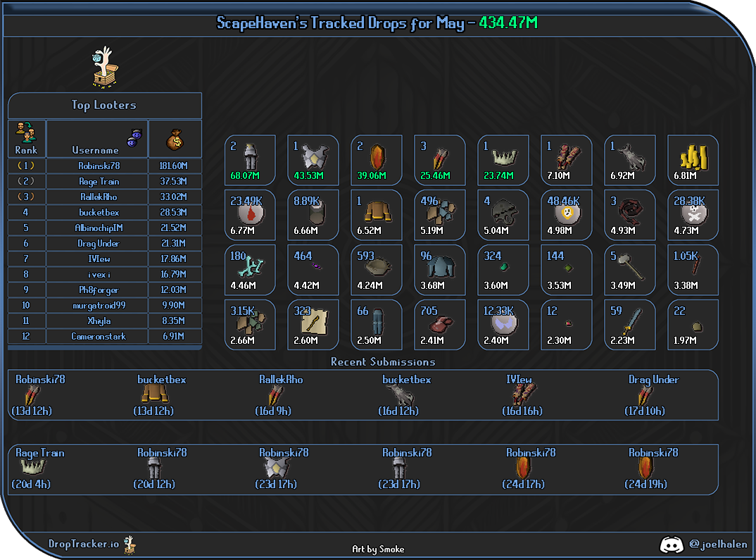756x560 pixels.
Task: Click the 181.60M loot total
Action: [174, 166]
